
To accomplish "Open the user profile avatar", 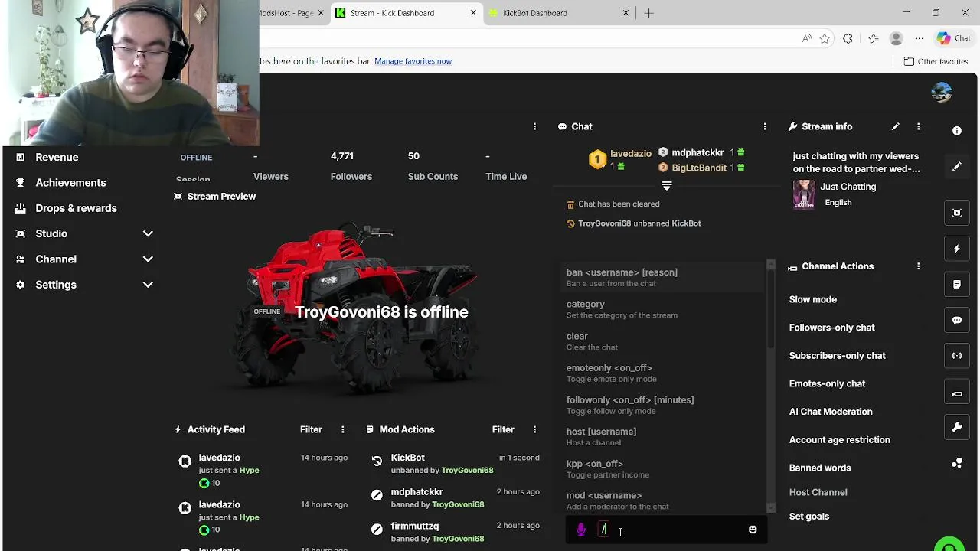I will [x=941, y=93].
